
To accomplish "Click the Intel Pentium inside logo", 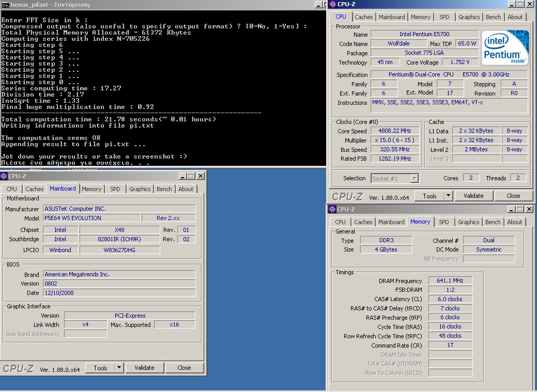I will (x=505, y=48).
